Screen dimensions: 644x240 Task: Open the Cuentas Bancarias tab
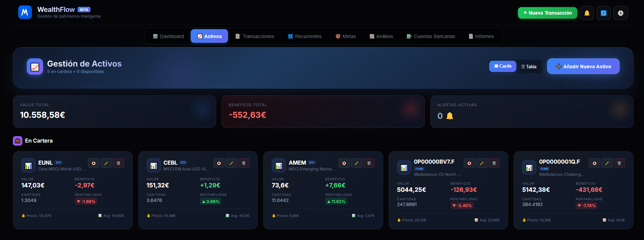click(431, 36)
